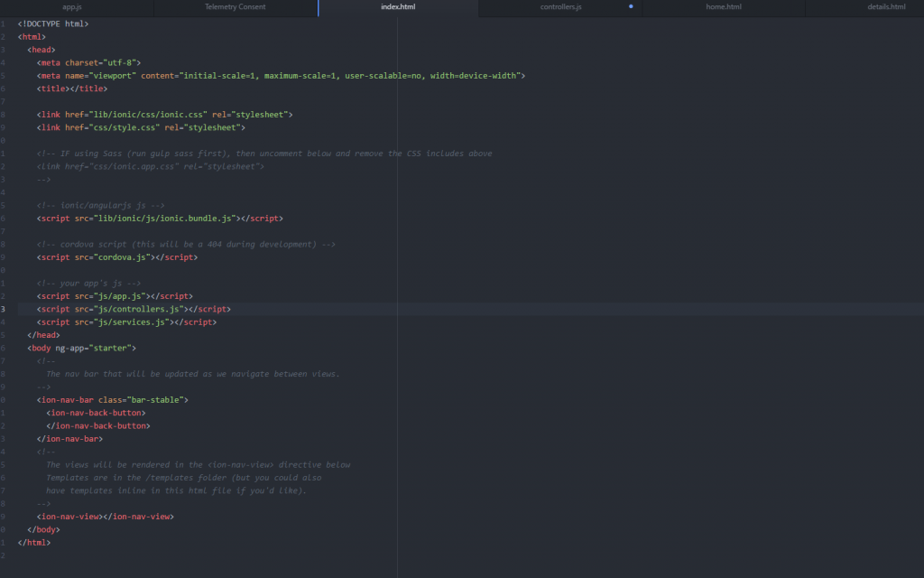Click the ionic.bundle.js script line

[160, 219]
